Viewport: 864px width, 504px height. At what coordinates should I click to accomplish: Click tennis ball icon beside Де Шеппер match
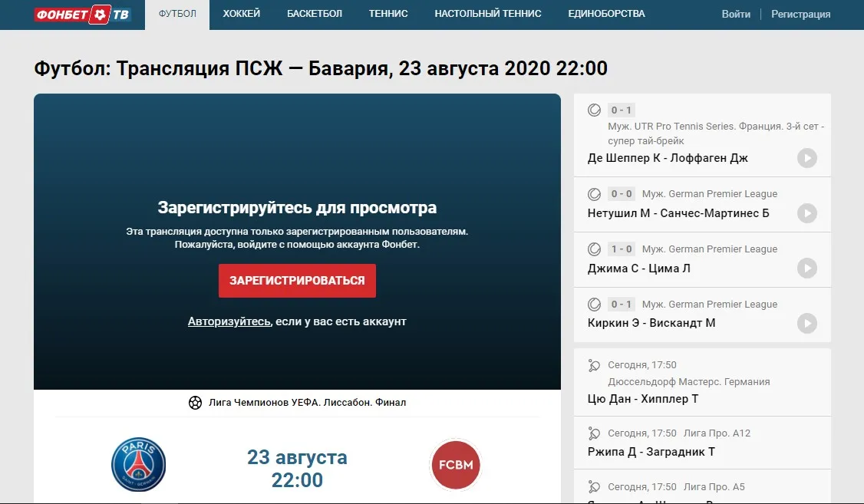[594, 110]
